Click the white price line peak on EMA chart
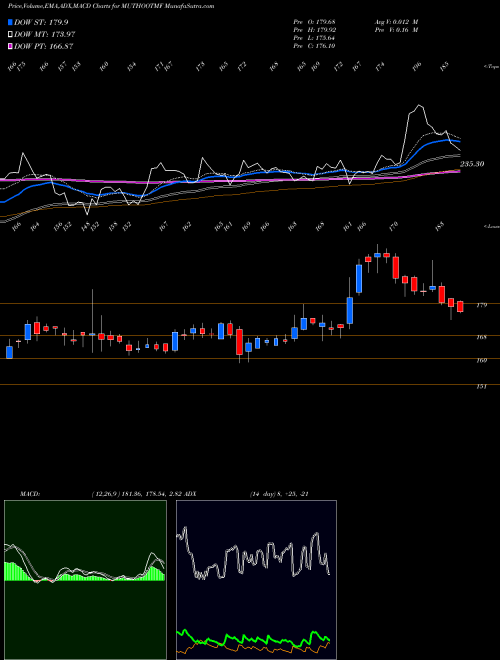Viewport: 500px width, 660px height. 418,105
